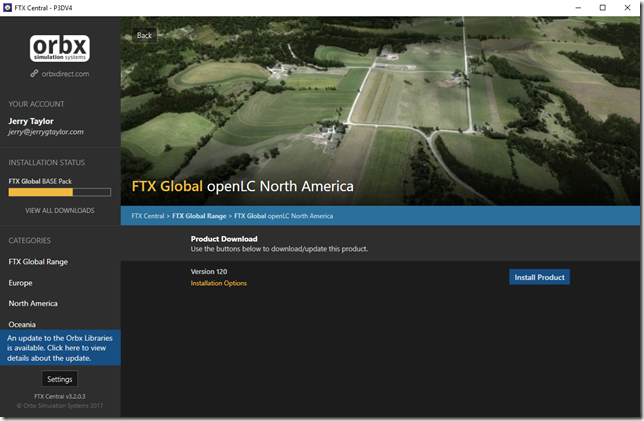This screenshot has height=421, width=644.
Task: Click FTX Central breadcrumb link
Action: point(148,216)
